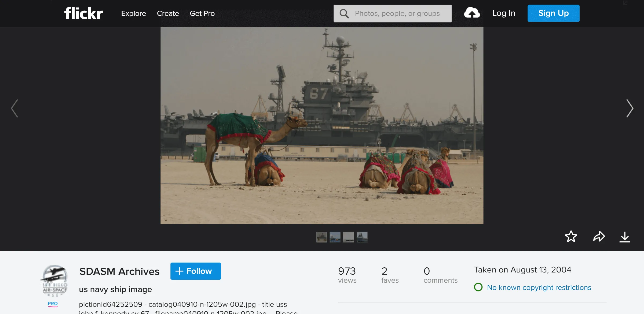Open the Get Pro page

[202, 13]
